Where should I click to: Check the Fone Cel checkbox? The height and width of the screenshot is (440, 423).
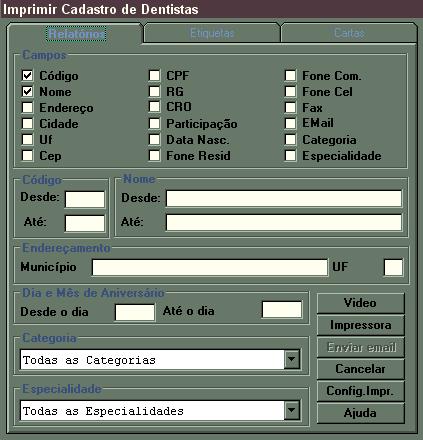click(x=290, y=91)
